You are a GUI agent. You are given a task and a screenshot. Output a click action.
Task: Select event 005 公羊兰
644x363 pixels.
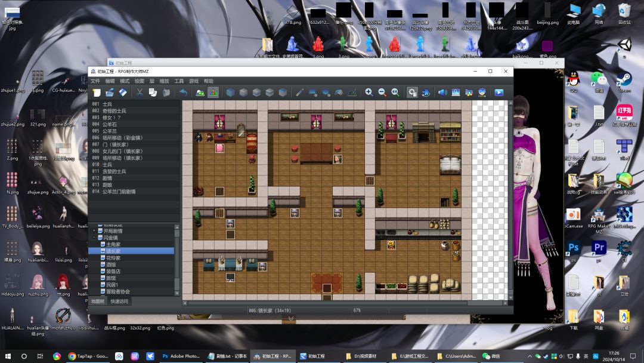[x=135, y=131]
